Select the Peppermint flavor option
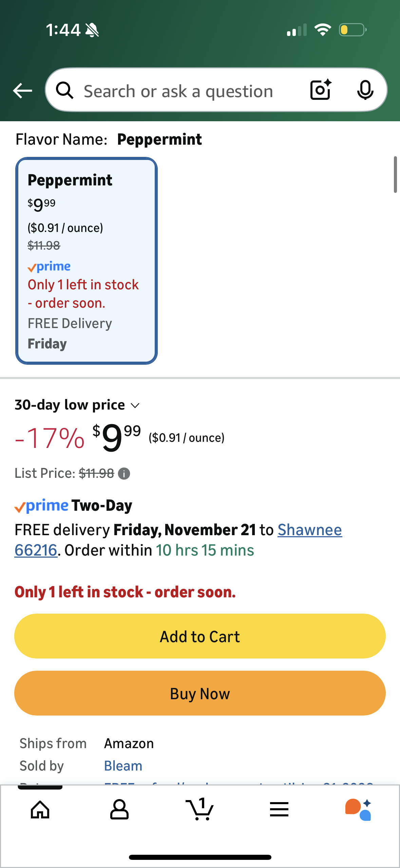 coord(87,261)
